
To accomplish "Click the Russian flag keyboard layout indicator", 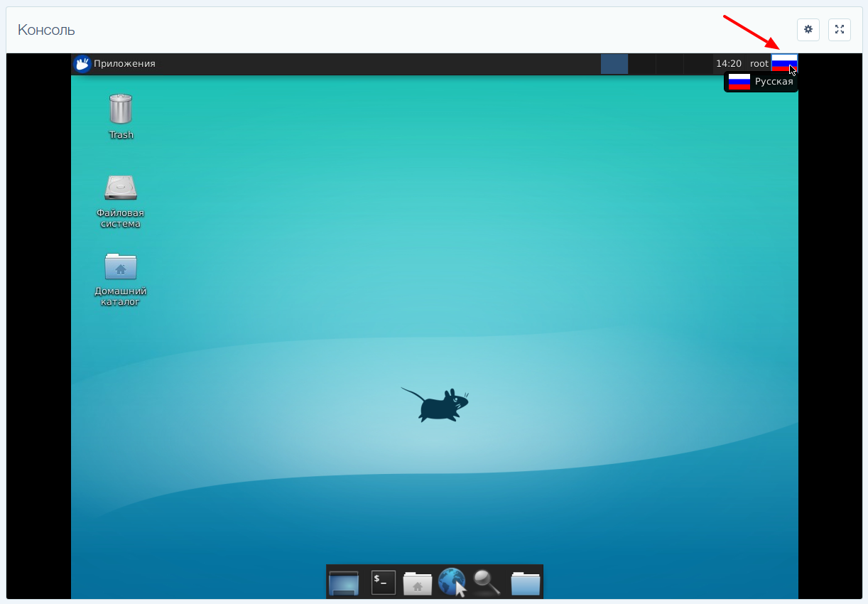I will pos(784,63).
